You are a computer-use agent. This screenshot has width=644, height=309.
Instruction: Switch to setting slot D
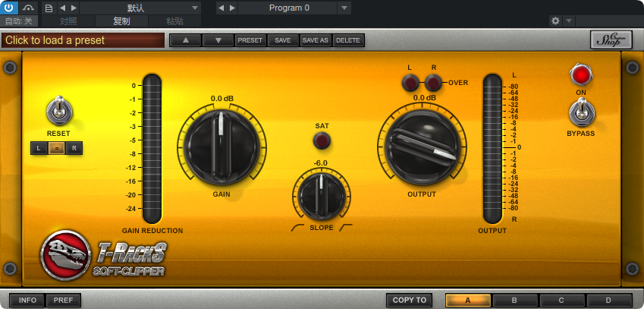[608, 301]
